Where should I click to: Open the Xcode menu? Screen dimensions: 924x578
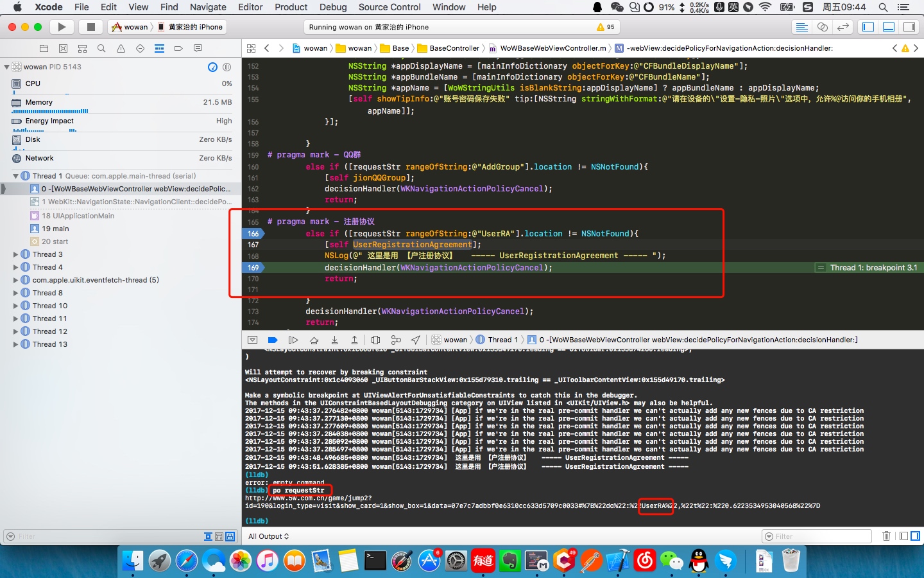coord(49,7)
